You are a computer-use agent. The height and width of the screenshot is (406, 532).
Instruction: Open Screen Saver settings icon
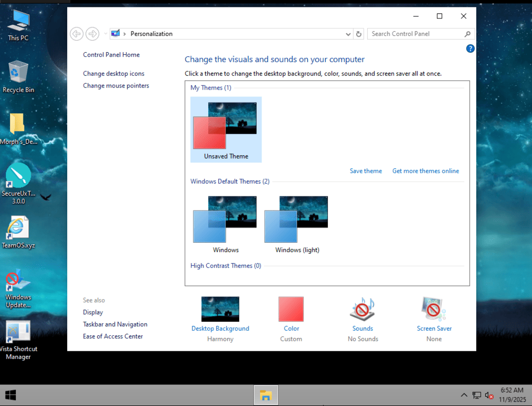tap(434, 309)
